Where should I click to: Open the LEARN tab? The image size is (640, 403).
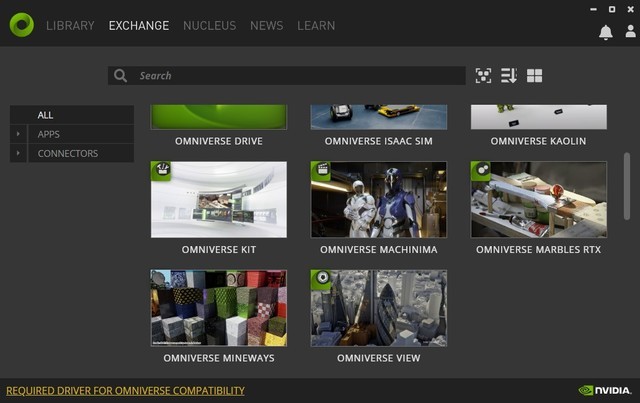coord(316,26)
